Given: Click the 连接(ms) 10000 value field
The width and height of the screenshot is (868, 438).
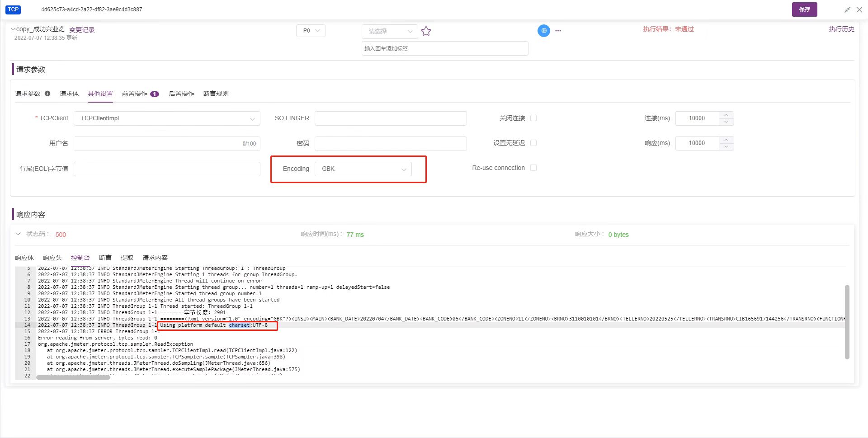Looking at the screenshot, I should tap(697, 118).
